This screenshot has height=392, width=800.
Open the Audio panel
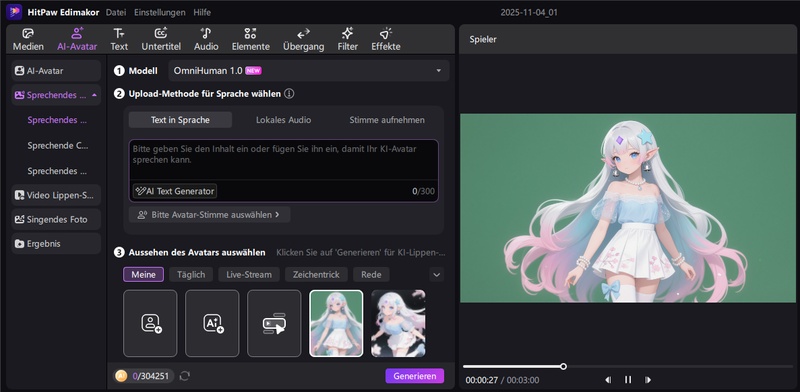click(x=206, y=39)
